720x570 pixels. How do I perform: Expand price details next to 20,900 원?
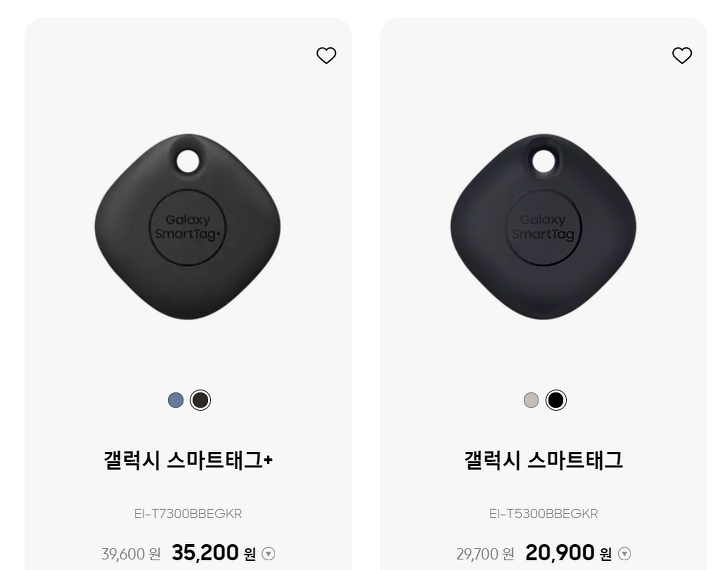pyautogui.click(x=624, y=554)
